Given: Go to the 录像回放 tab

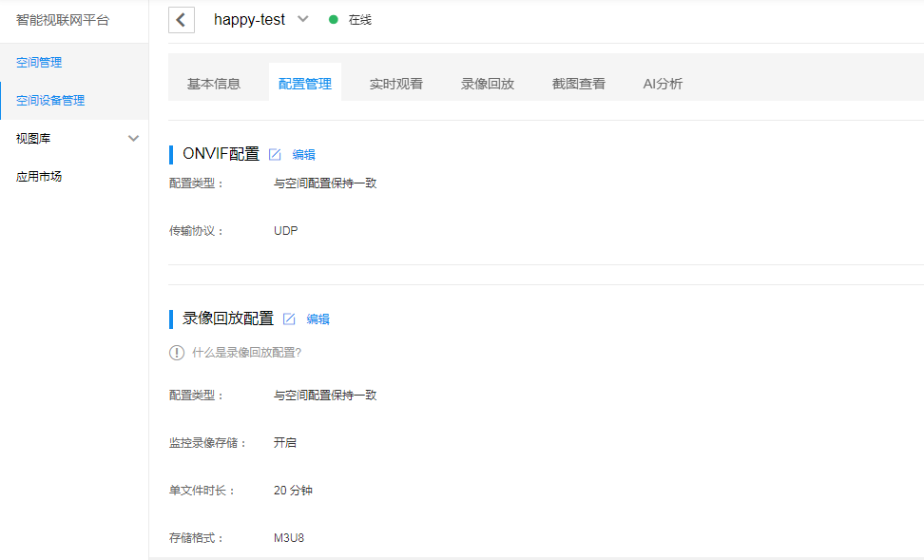Looking at the screenshot, I should (488, 84).
